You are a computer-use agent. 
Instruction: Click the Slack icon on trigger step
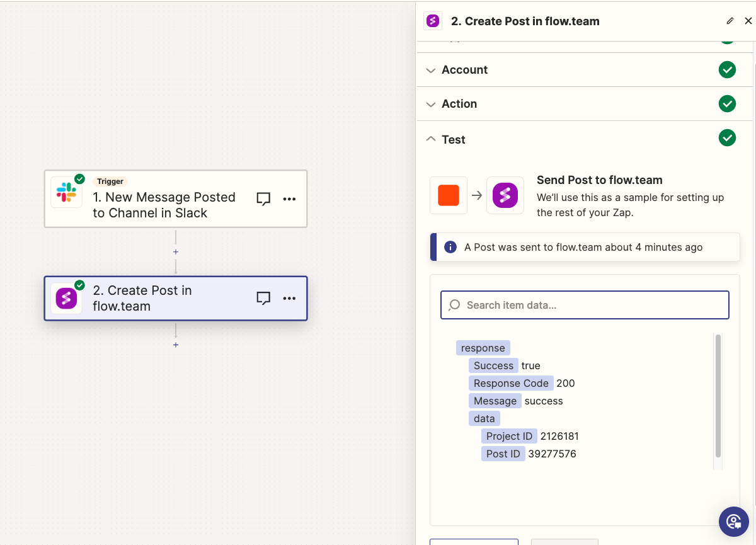66,192
